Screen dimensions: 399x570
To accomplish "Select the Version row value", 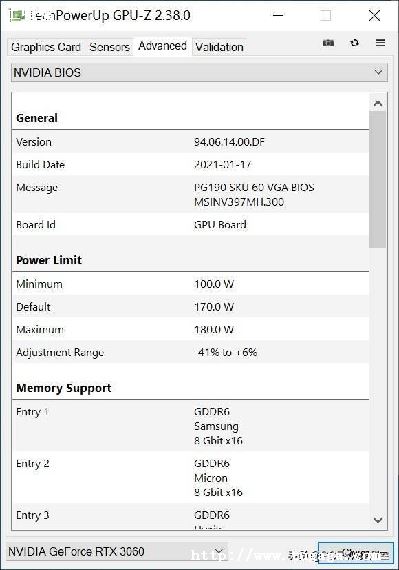I will click(x=229, y=142).
